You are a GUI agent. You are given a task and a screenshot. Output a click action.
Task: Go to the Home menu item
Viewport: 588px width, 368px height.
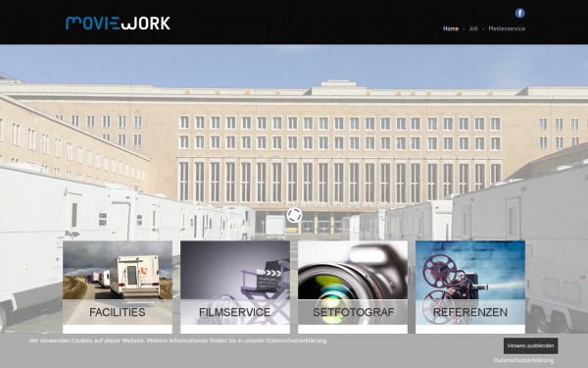click(x=451, y=28)
